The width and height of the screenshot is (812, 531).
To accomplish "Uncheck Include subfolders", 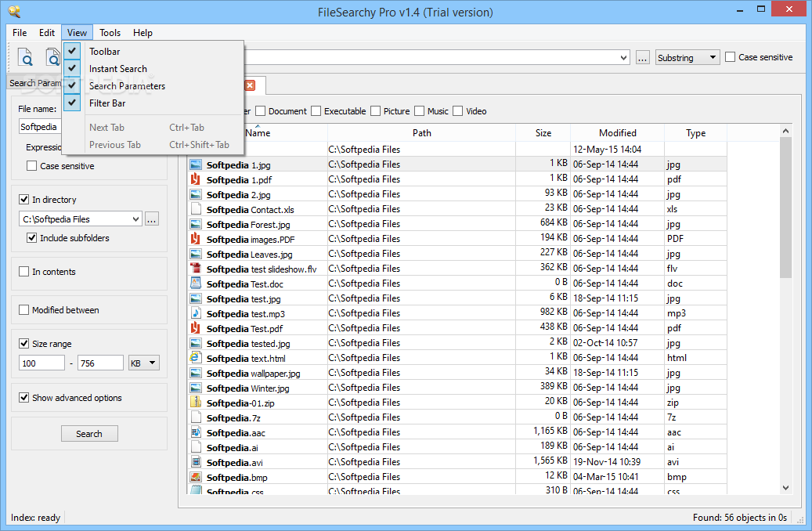I will click(31, 238).
